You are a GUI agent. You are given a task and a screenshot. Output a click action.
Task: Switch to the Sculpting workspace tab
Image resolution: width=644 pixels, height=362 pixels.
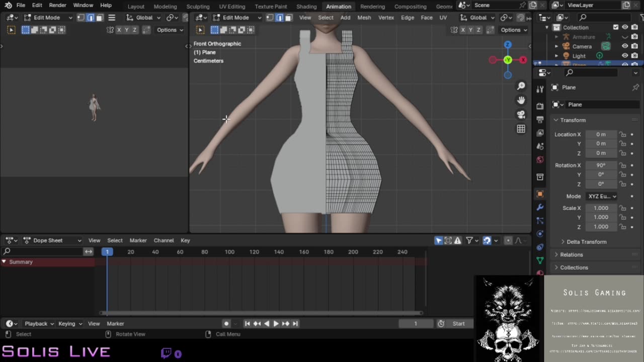click(198, 7)
